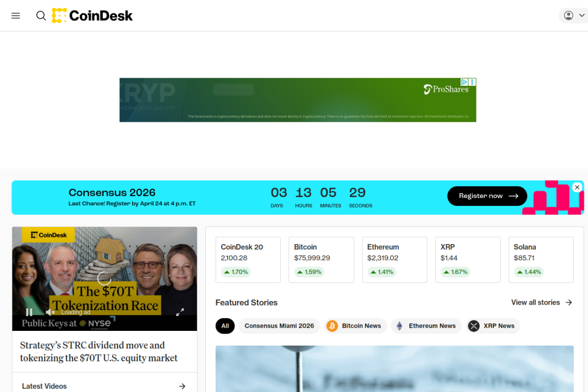The height and width of the screenshot is (392, 588).
Task: Pause the video player
Action: coord(29,312)
